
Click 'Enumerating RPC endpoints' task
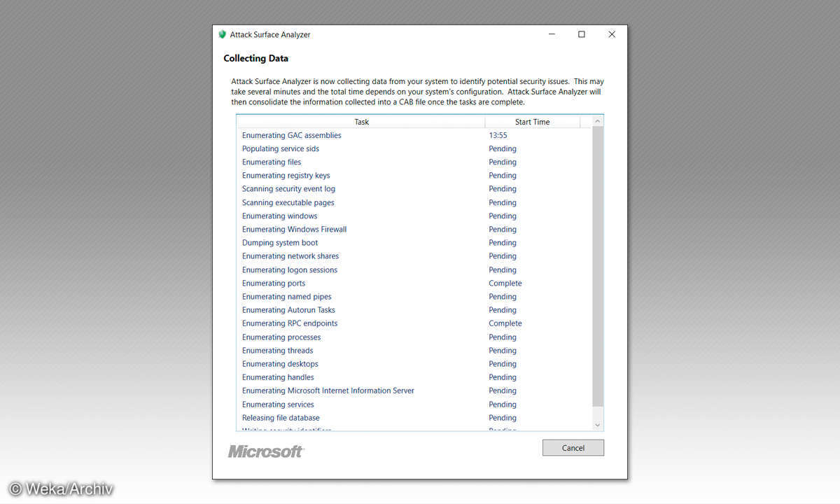point(289,323)
